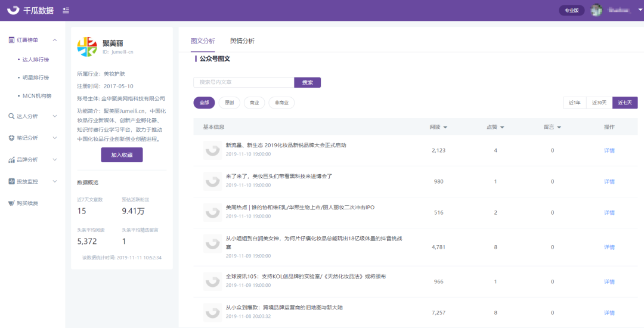Select the 非商业 filter pill

pos(281,103)
